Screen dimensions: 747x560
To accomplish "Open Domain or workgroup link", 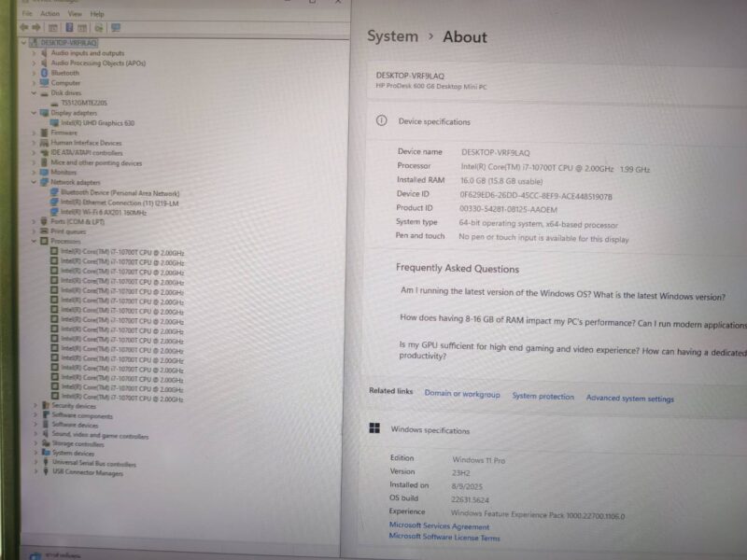I will 462,394.
